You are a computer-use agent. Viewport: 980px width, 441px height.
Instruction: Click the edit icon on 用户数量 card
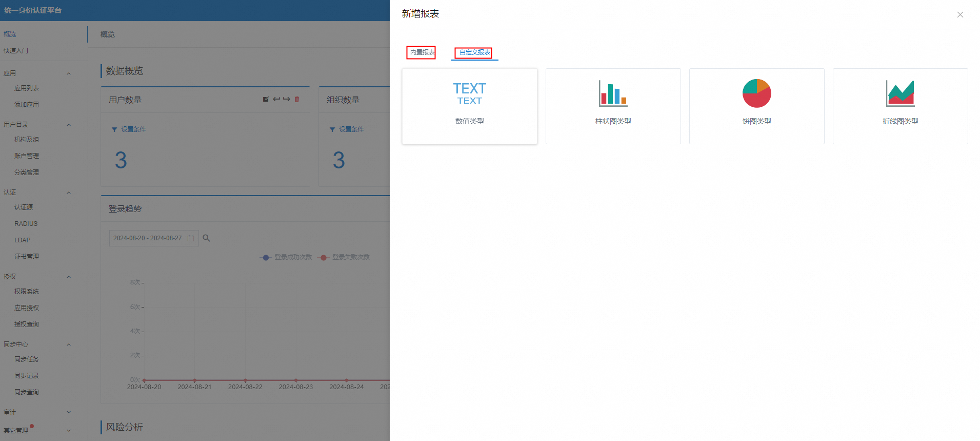[266, 99]
